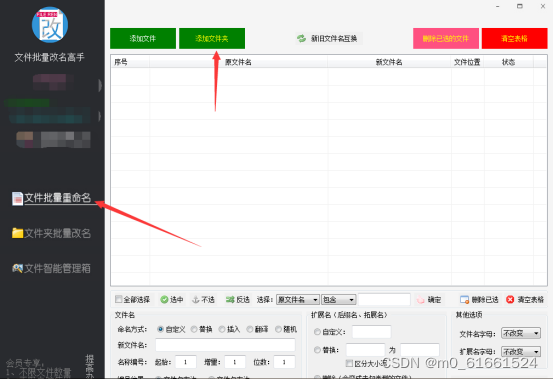Viewport: 553px width, 379px height.
Task: Open the 原文件名 selection dropdown
Action: [x=298, y=300]
